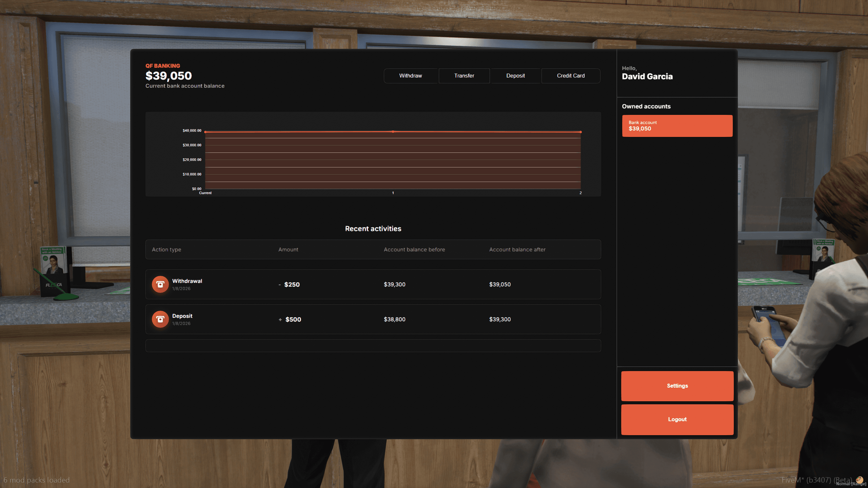Click the Account balance before header
Image resolution: width=868 pixels, height=488 pixels.
[414, 249]
